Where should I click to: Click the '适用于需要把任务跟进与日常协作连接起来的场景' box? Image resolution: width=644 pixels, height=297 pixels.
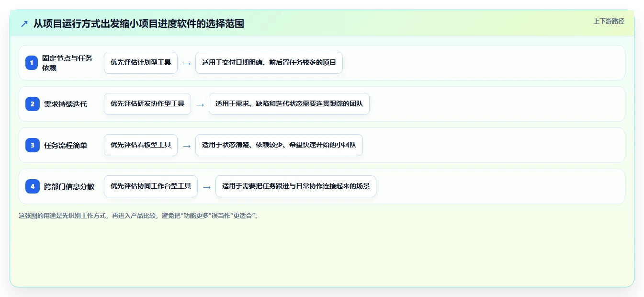[296, 186]
